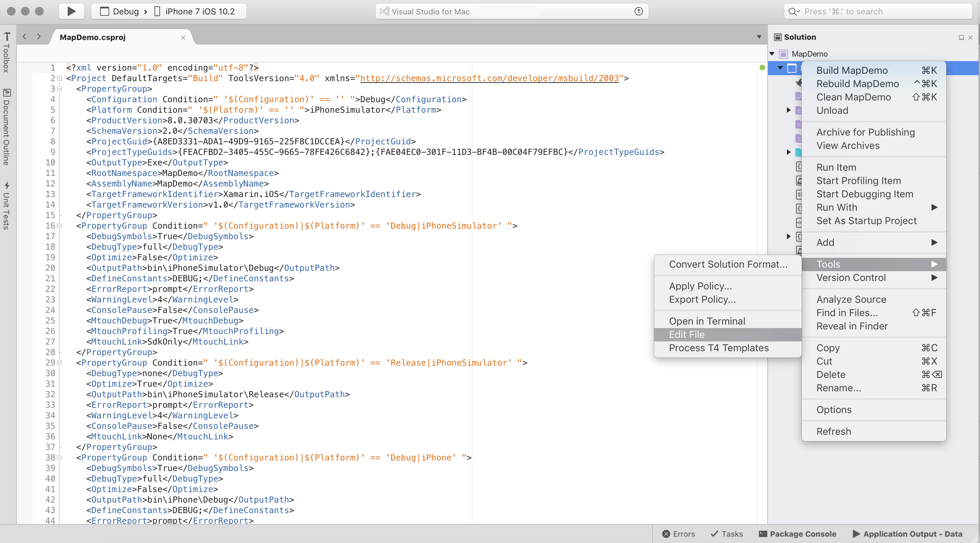Select Open in Terminal

point(728,321)
